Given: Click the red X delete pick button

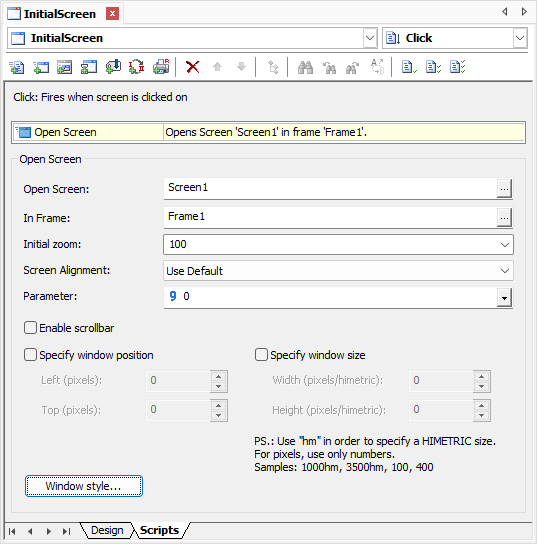Looking at the screenshot, I should pos(193,67).
